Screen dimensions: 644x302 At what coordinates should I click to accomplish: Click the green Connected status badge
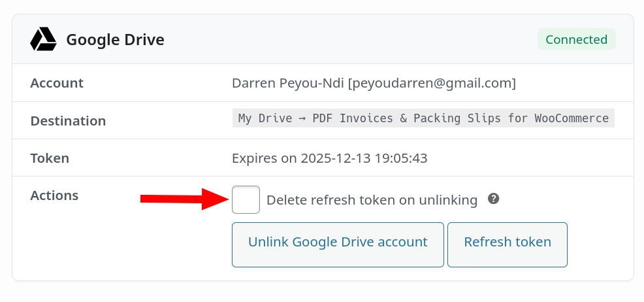pyautogui.click(x=576, y=40)
